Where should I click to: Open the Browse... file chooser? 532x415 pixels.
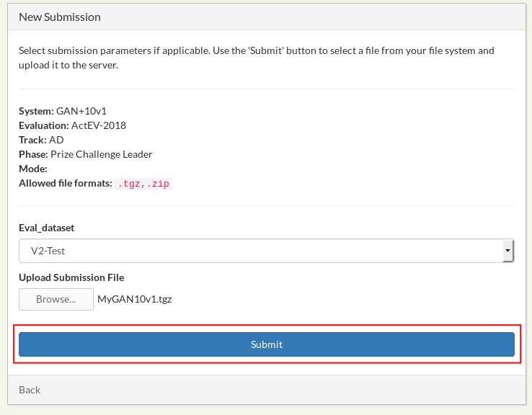pyautogui.click(x=56, y=299)
